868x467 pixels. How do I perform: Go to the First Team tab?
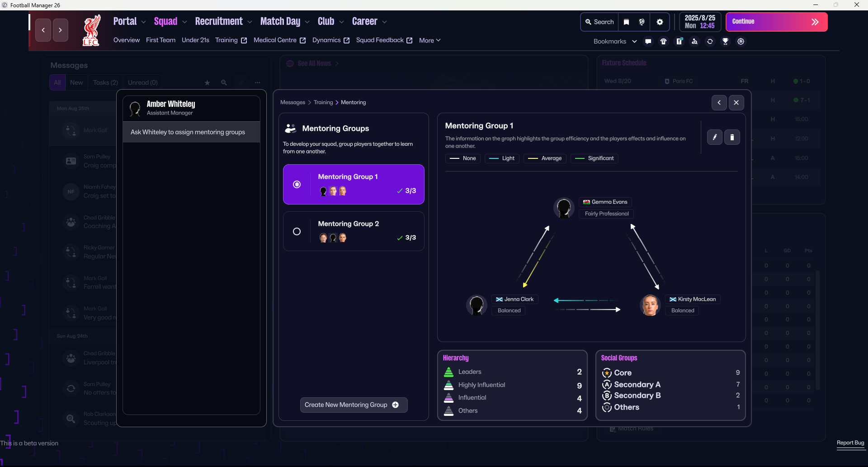coord(160,40)
